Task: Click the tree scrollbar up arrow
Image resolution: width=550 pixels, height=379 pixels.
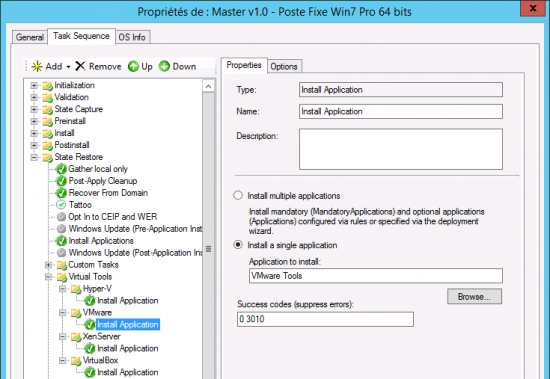Action: 208,86
